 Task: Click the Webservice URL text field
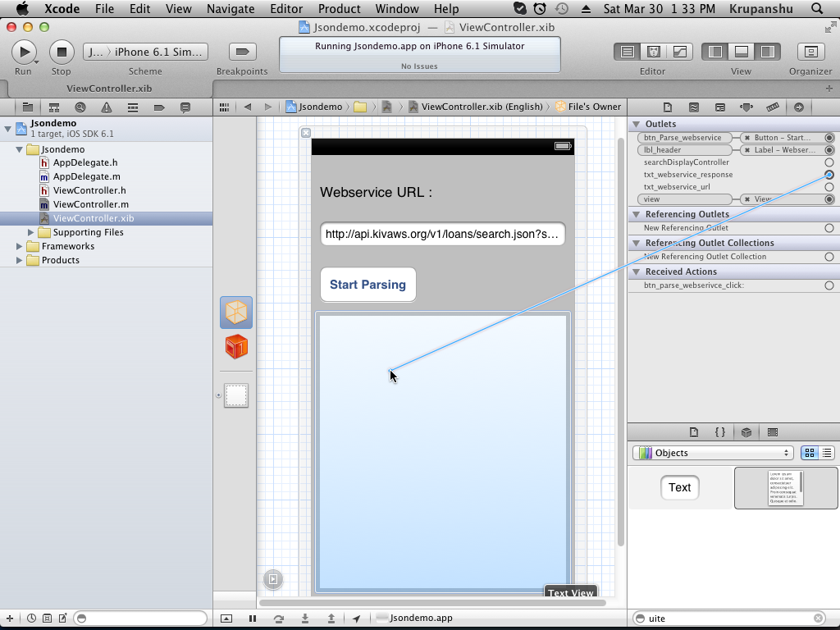tap(442, 234)
